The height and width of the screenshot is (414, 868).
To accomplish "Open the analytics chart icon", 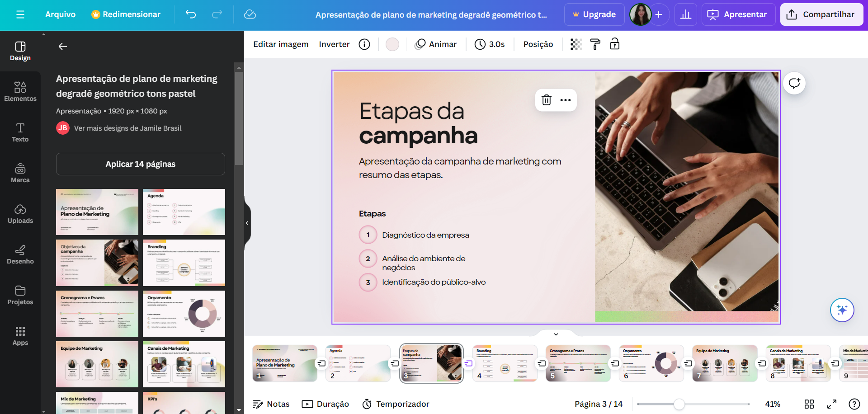I will pos(686,14).
